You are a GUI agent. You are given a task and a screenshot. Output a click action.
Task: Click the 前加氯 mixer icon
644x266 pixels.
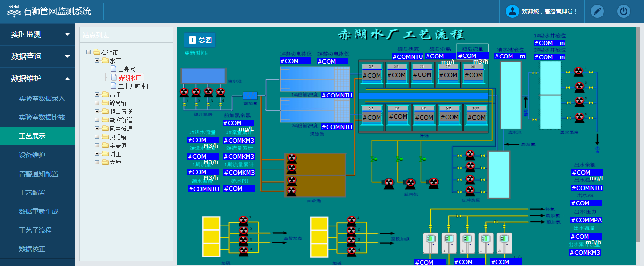click(x=250, y=96)
